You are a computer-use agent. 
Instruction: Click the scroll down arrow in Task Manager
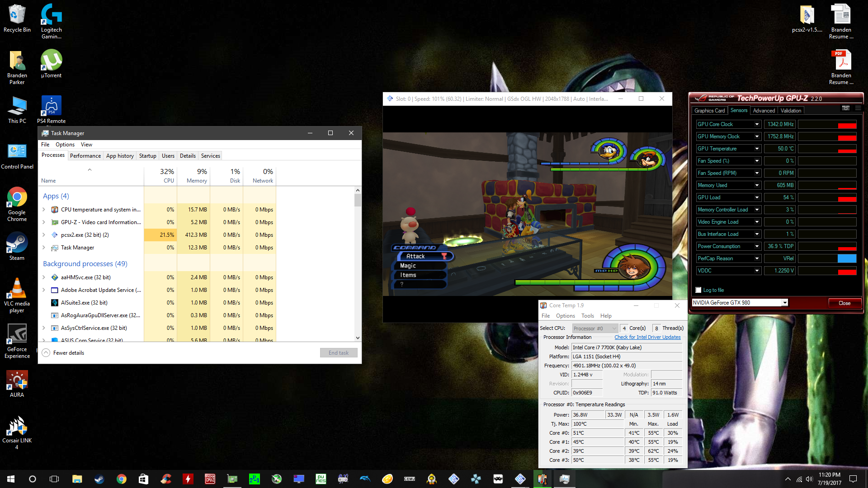click(x=358, y=338)
